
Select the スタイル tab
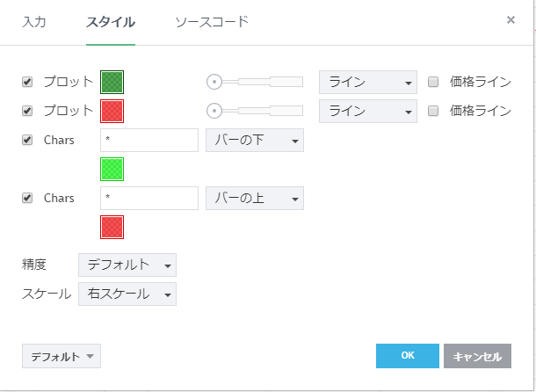(x=110, y=21)
